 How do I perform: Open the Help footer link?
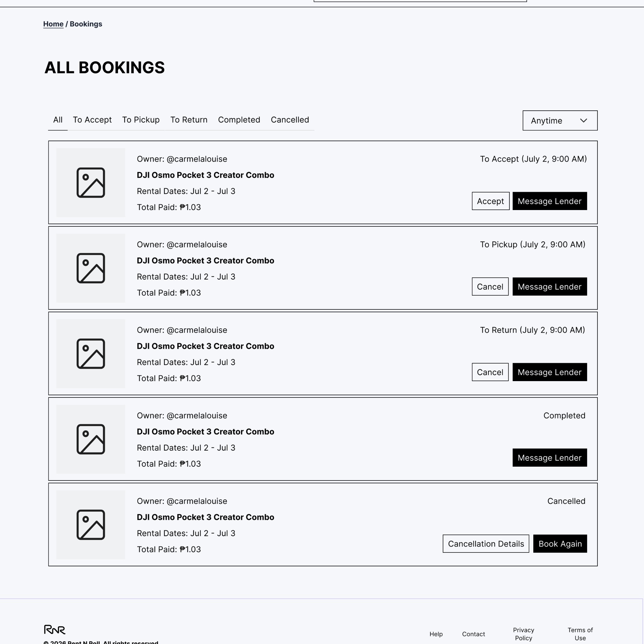pyautogui.click(x=436, y=634)
